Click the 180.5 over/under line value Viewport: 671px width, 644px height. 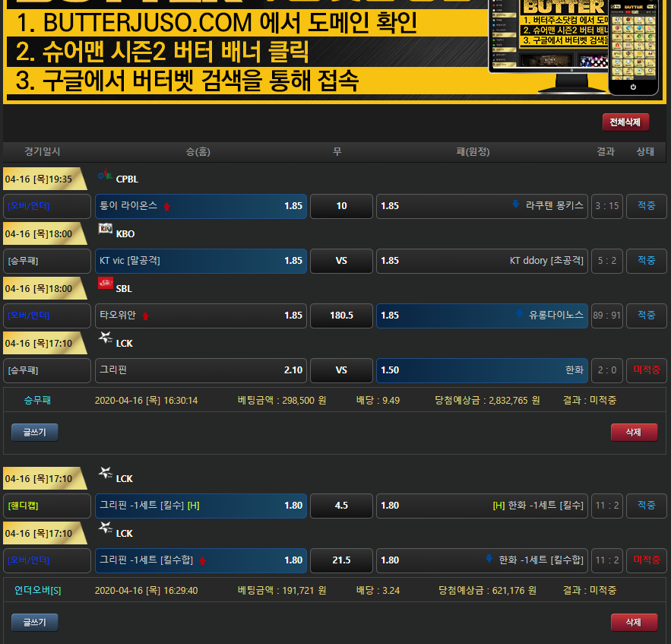tap(341, 316)
